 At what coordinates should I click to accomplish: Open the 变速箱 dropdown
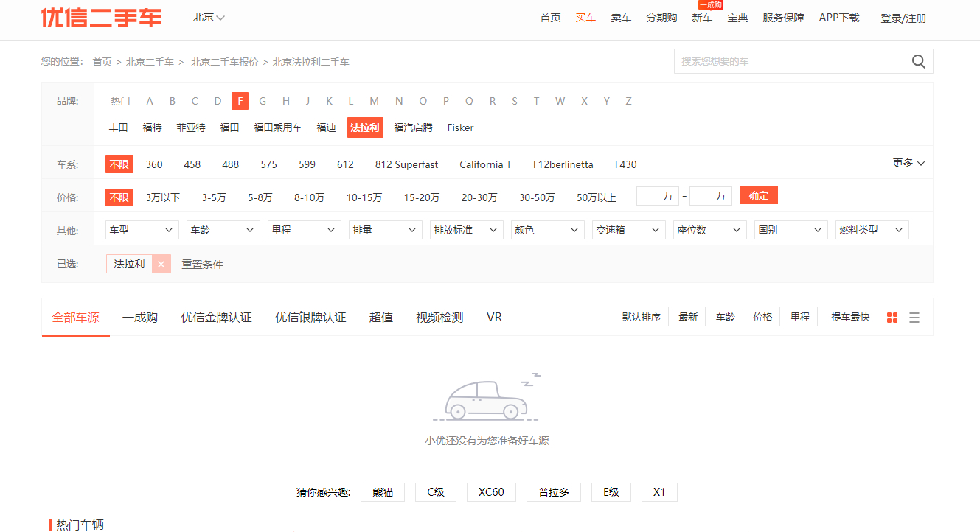click(x=629, y=230)
